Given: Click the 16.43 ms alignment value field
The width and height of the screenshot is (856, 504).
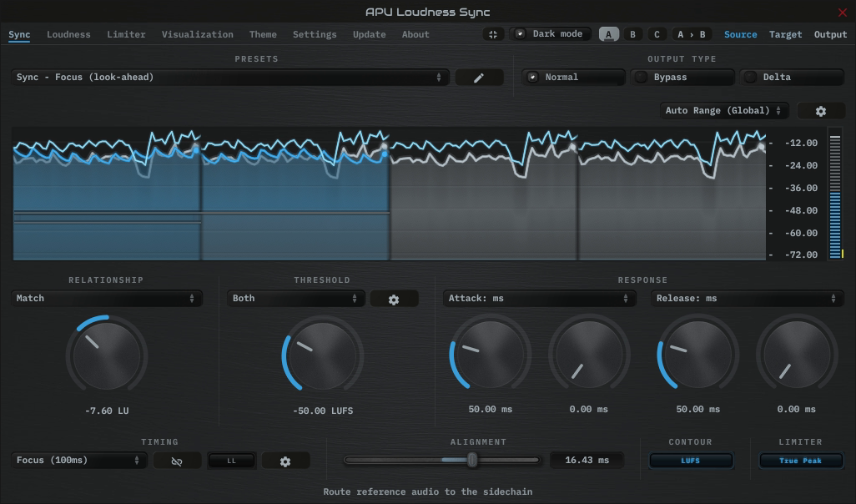Looking at the screenshot, I should click(x=587, y=461).
